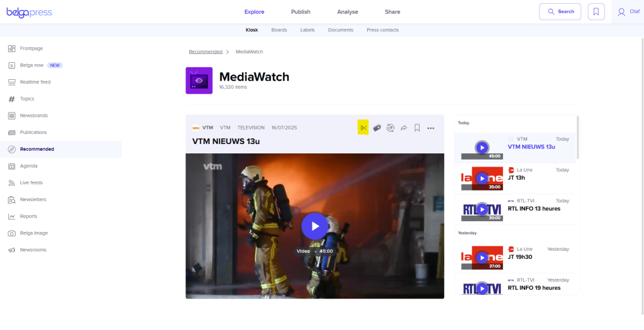Share the VTM NIEUWS 13u item
Viewport: 644px width, 330px height.
(404, 128)
